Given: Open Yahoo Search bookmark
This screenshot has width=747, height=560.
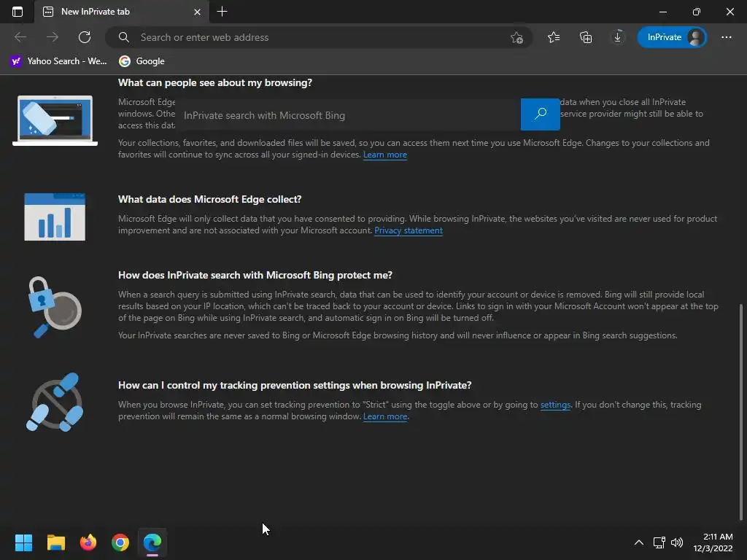Looking at the screenshot, I should click(58, 61).
